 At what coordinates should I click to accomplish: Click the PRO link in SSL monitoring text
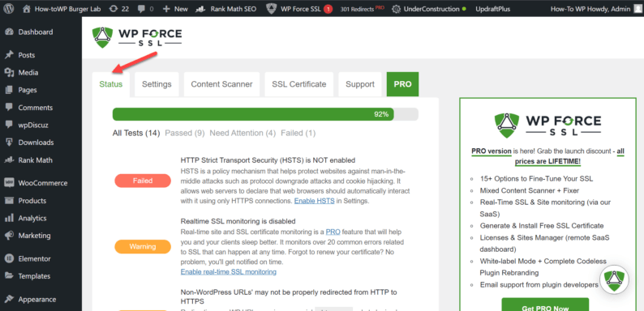click(333, 232)
